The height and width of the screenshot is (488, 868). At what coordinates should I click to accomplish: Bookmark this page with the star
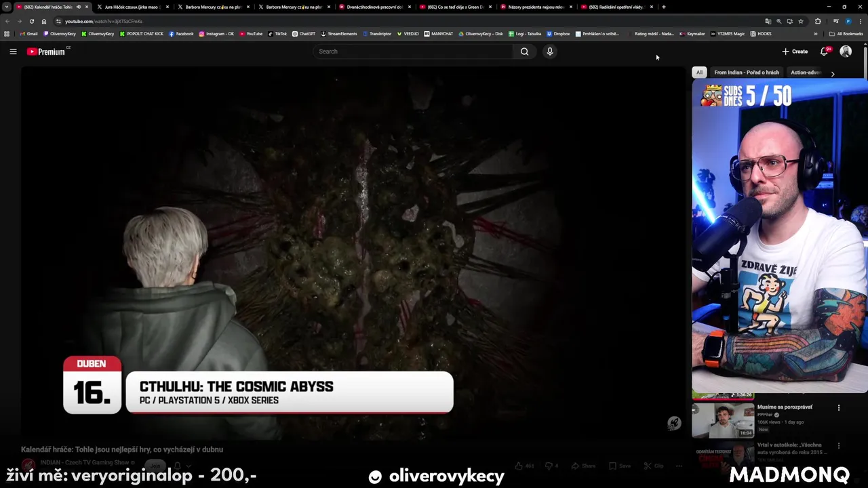coord(801,21)
